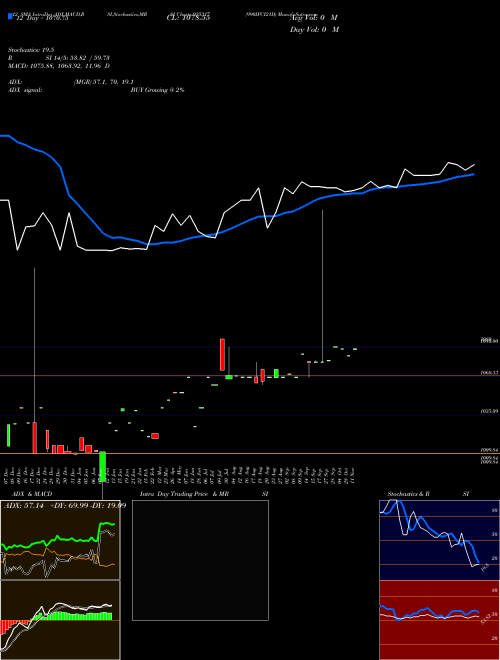Image resolution: width=500 pixels, height=660 pixels.
Task: Select the 'CL: 1078.55' closing price text
Action: click(x=189, y=18)
